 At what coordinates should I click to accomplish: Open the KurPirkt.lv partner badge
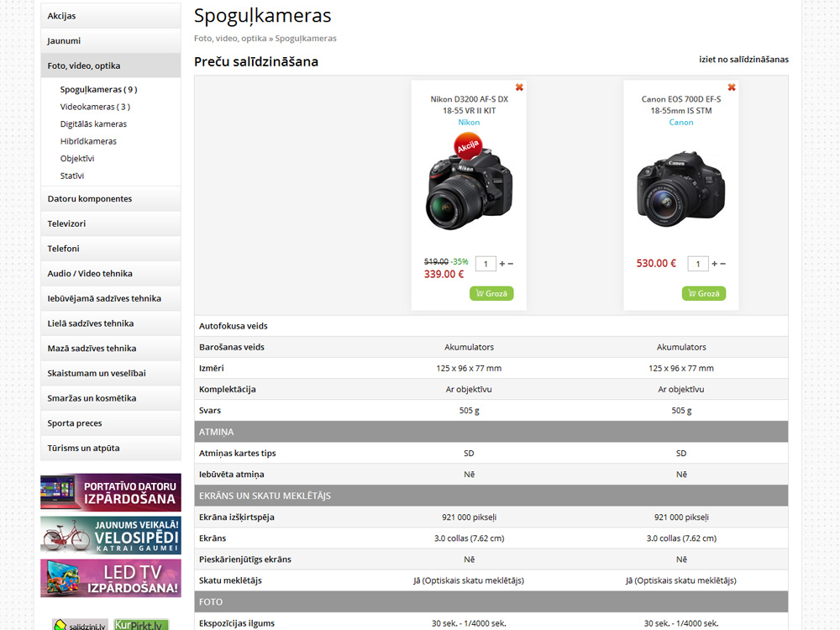(x=141, y=625)
